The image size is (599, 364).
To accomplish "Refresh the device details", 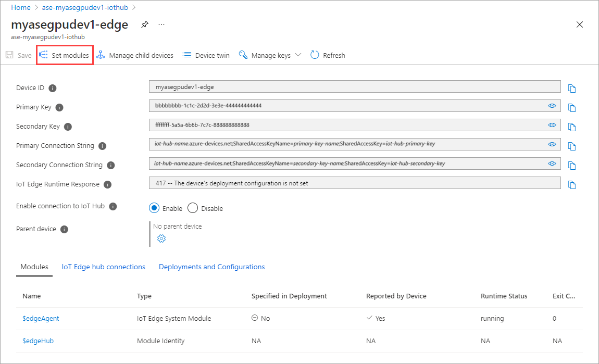I will point(328,55).
